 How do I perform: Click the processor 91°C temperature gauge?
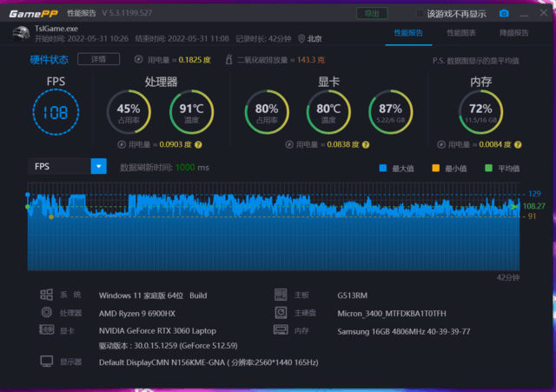191,112
